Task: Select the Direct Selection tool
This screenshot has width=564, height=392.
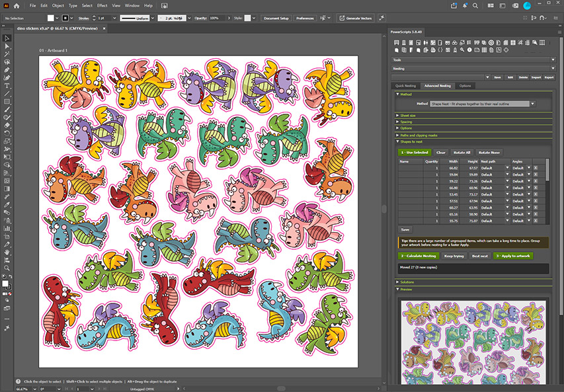Action: tap(7, 46)
